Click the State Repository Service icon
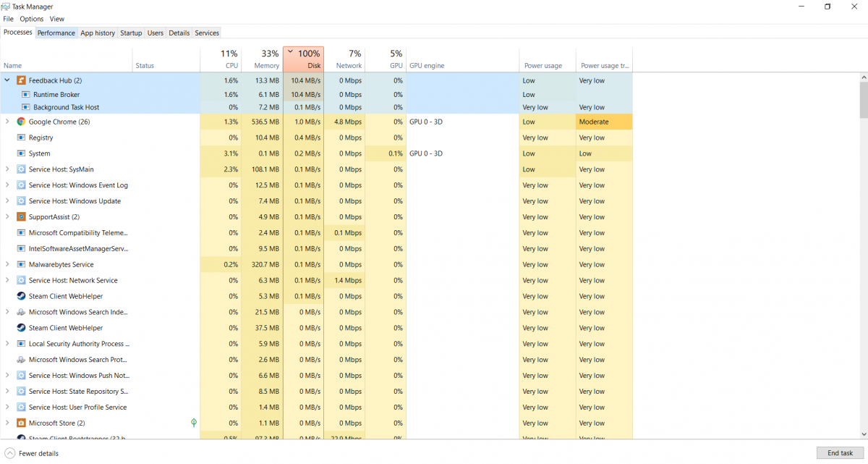 [22, 392]
